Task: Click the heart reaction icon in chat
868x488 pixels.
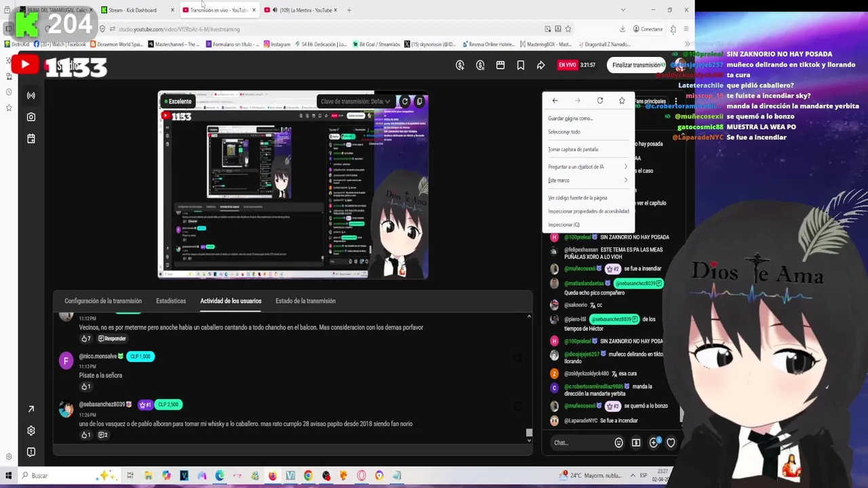Action: [x=671, y=443]
